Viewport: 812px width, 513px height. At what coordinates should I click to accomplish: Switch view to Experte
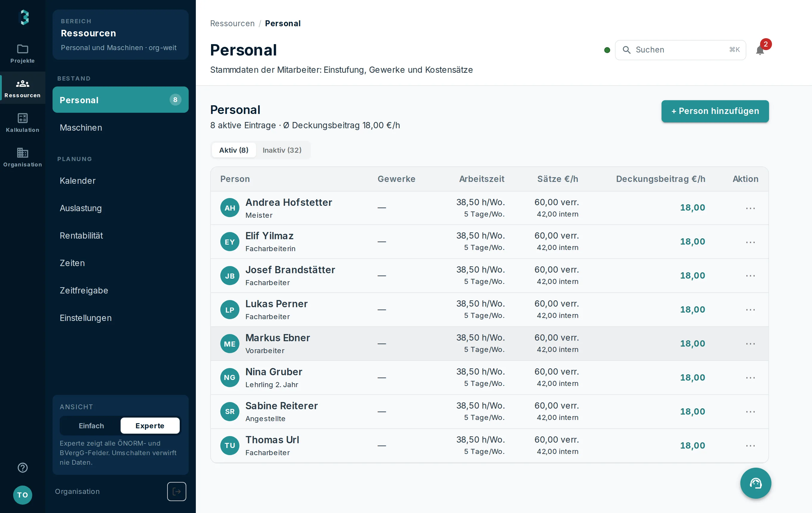(150, 426)
